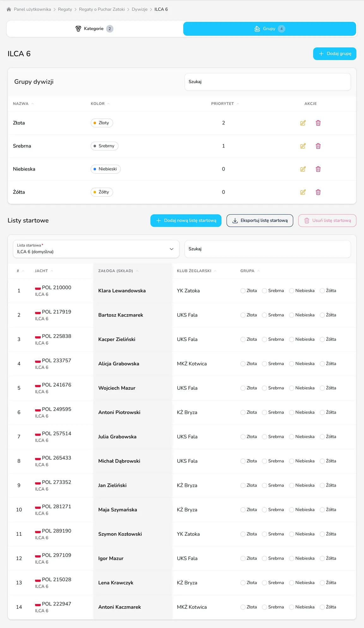Choose Żółta group for Antoni Piotrowski
The width and height of the screenshot is (364, 628).
(x=322, y=412)
